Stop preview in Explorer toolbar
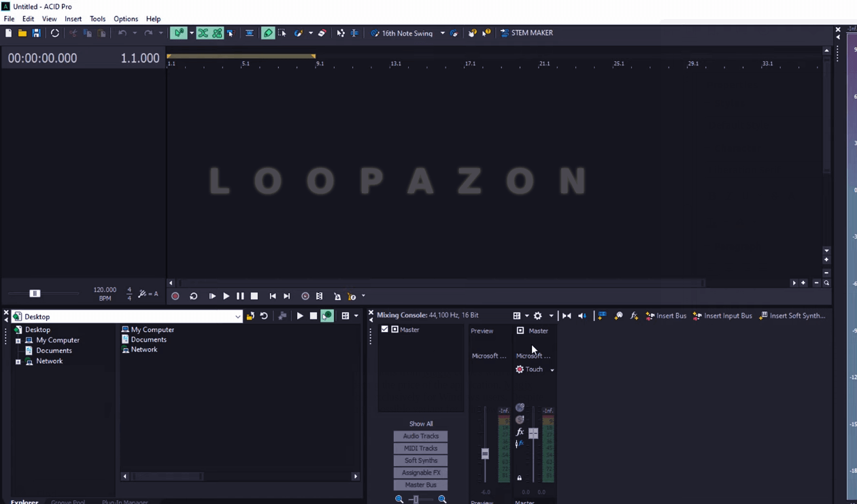The width and height of the screenshot is (857, 504). coord(314,316)
